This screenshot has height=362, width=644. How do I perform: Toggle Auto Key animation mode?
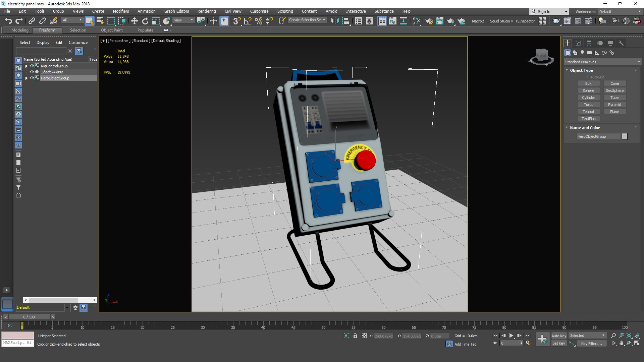tap(559, 336)
